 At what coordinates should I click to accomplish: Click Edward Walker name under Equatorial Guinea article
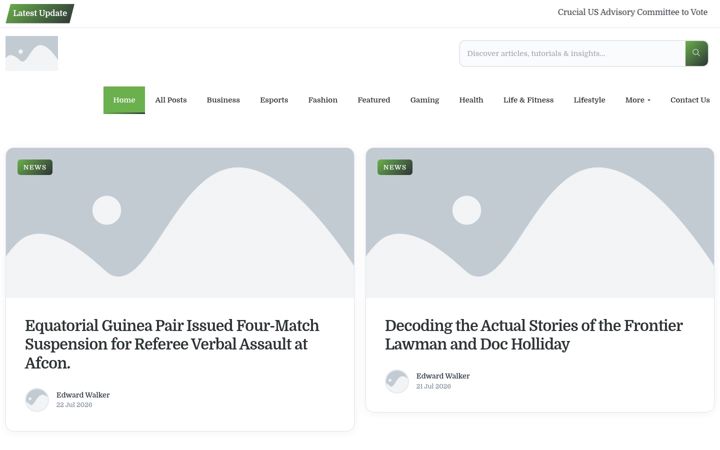tap(83, 395)
